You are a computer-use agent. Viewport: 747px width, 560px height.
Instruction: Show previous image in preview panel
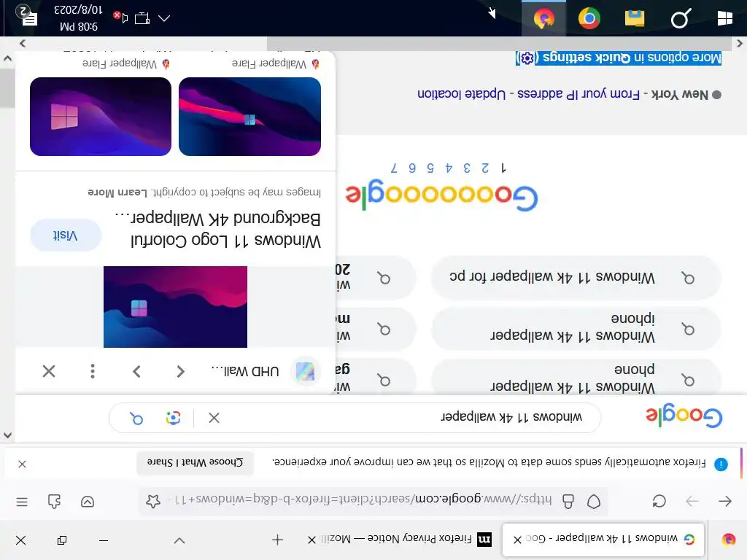coord(180,371)
